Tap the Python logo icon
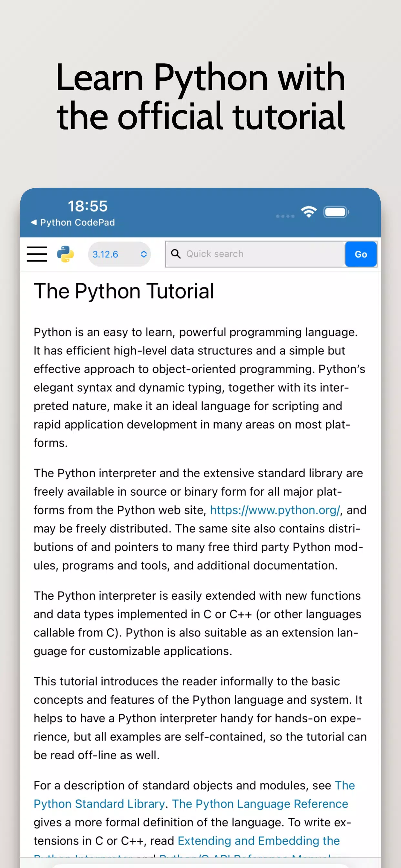Viewport: 401px width, 868px height. (65, 254)
